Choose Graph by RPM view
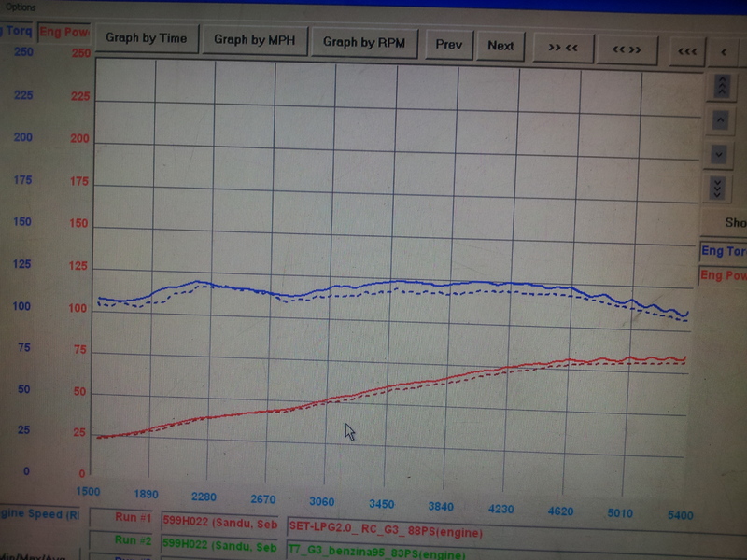Viewport: 747px width, 560px height. [364, 43]
